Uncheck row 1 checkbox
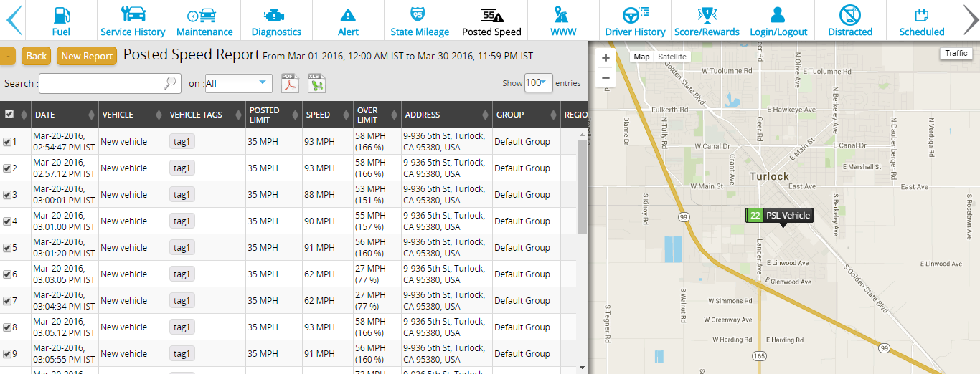This screenshot has height=374, width=980. click(x=6, y=142)
